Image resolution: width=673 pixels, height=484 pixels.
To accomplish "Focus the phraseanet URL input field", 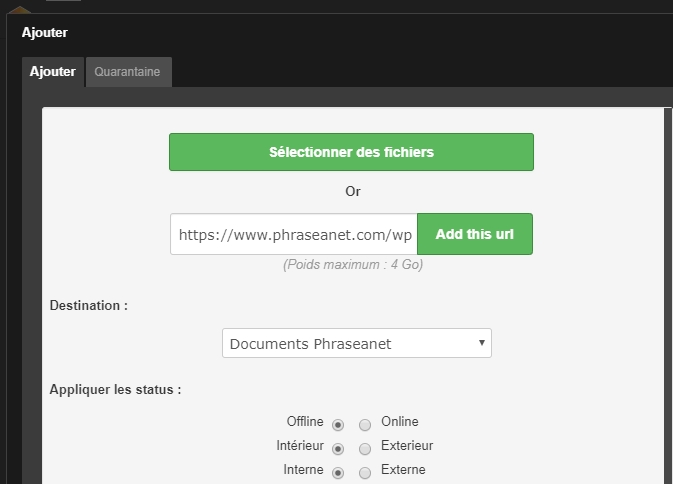I will (x=294, y=234).
